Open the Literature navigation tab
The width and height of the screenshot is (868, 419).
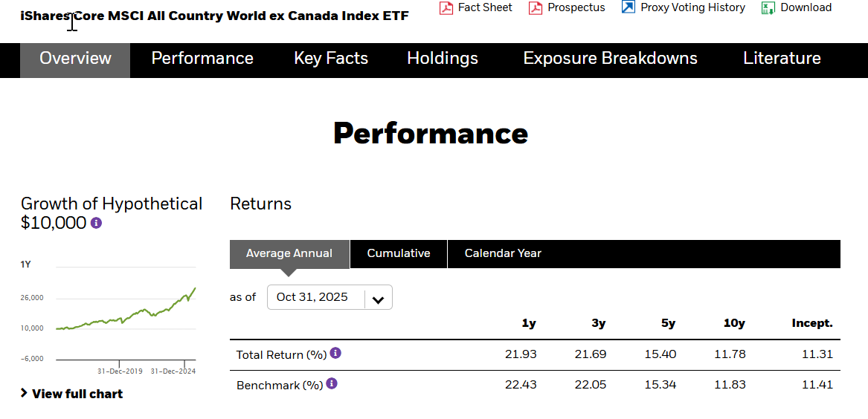782,59
